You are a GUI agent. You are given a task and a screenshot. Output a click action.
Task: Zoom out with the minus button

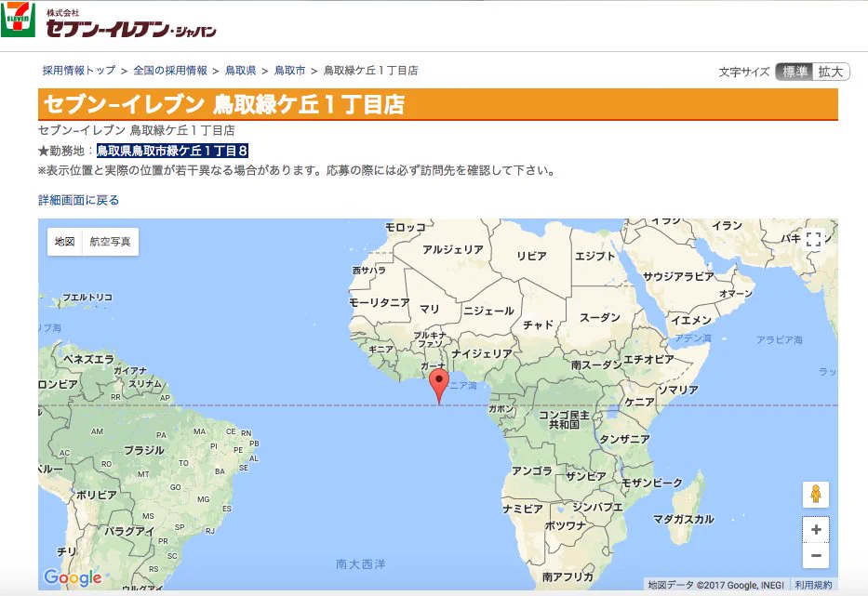click(x=816, y=555)
